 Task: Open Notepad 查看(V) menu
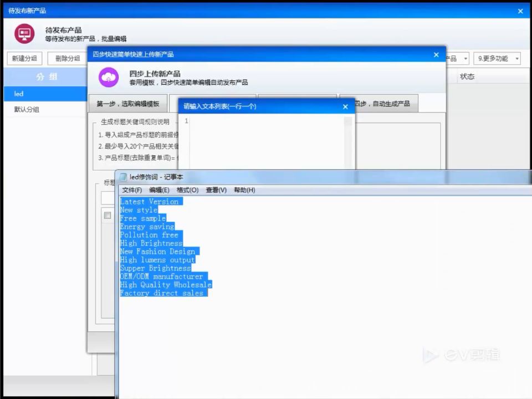[216, 190]
